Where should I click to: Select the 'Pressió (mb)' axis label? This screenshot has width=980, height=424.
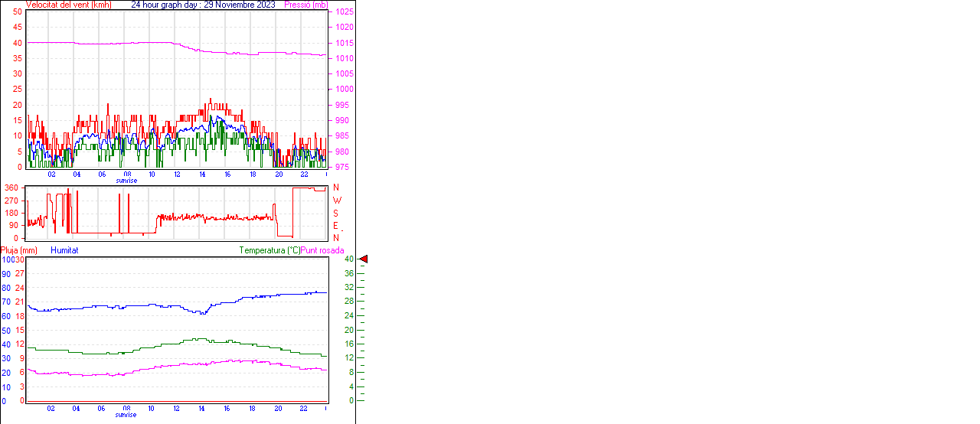305,5
